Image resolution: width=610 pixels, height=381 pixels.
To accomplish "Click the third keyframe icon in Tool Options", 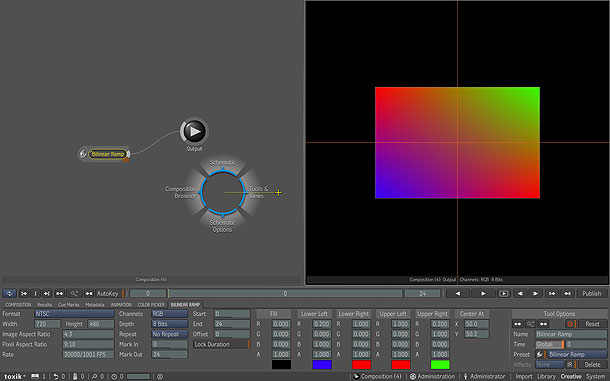I will tap(543, 324).
